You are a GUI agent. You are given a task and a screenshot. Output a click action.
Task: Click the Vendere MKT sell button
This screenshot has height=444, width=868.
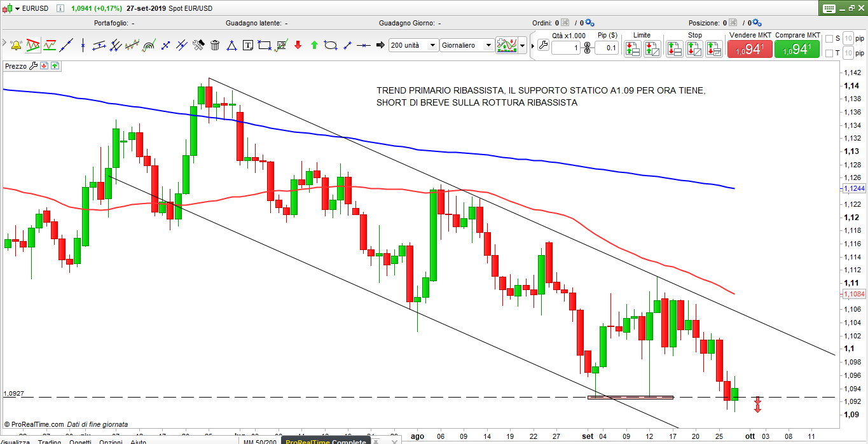click(x=750, y=49)
